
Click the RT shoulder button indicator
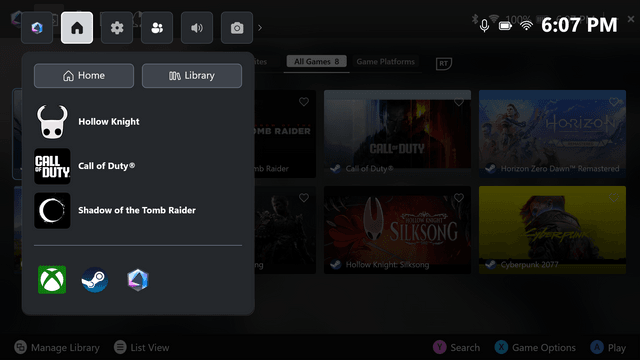click(444, 64)
